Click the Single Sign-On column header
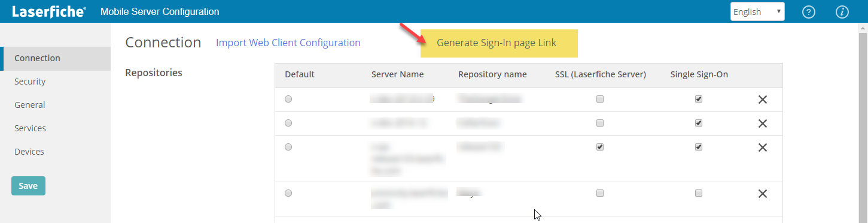This screenshot has height=223, width=868. click(699, 74)
